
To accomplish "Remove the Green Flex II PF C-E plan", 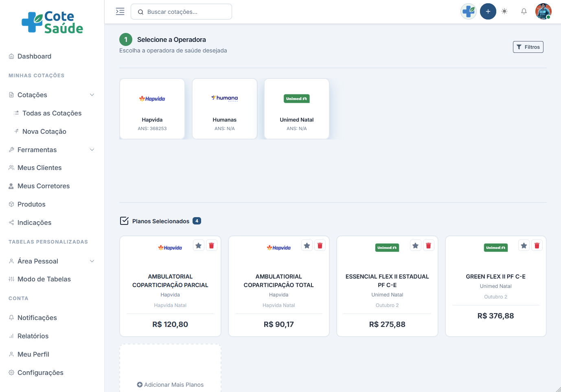I will [x=537, y=246].
